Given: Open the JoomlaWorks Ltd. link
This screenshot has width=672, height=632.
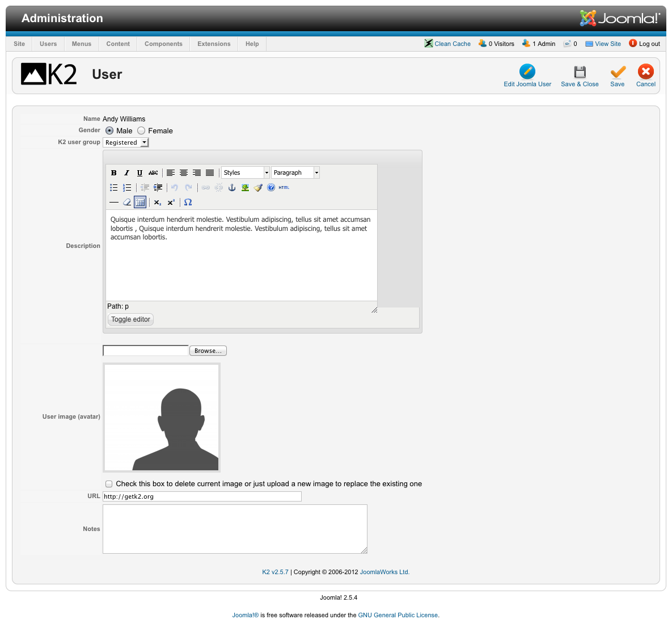Looking at the screenshot, I should pyautogui.click(x=384, y=572).
